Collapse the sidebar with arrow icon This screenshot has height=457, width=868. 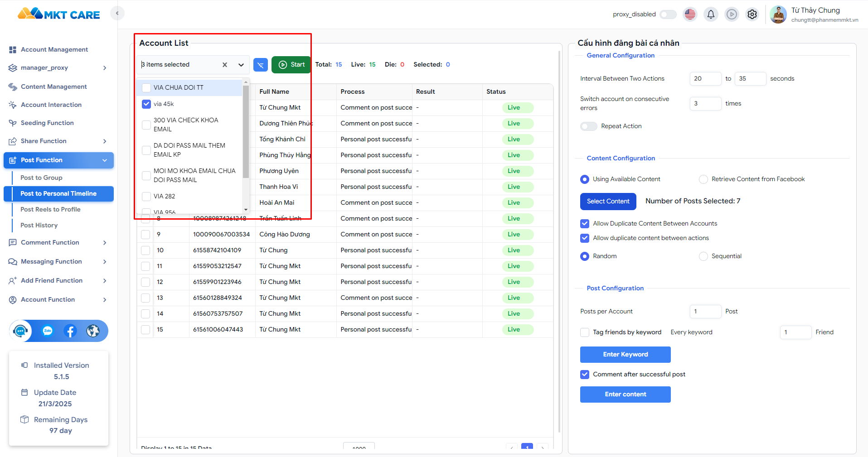(117, 13)
